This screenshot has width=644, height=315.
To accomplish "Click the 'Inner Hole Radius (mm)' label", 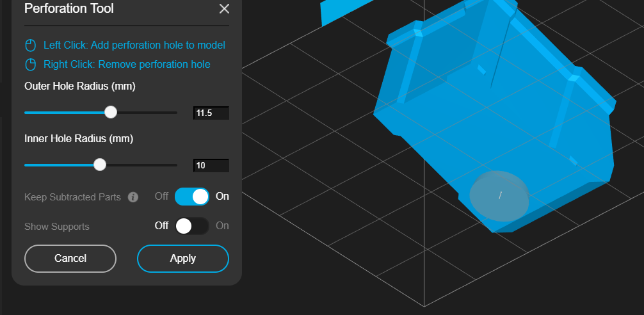I will 79,139.
